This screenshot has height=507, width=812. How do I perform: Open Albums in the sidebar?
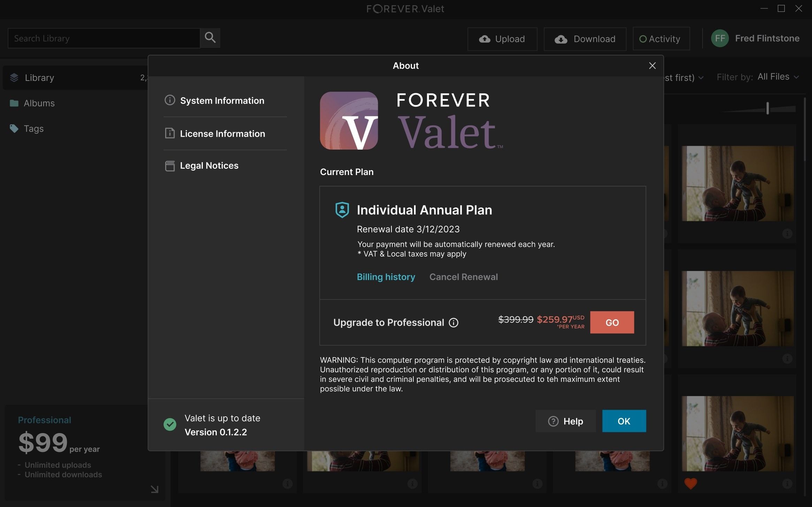pos(39,103)
